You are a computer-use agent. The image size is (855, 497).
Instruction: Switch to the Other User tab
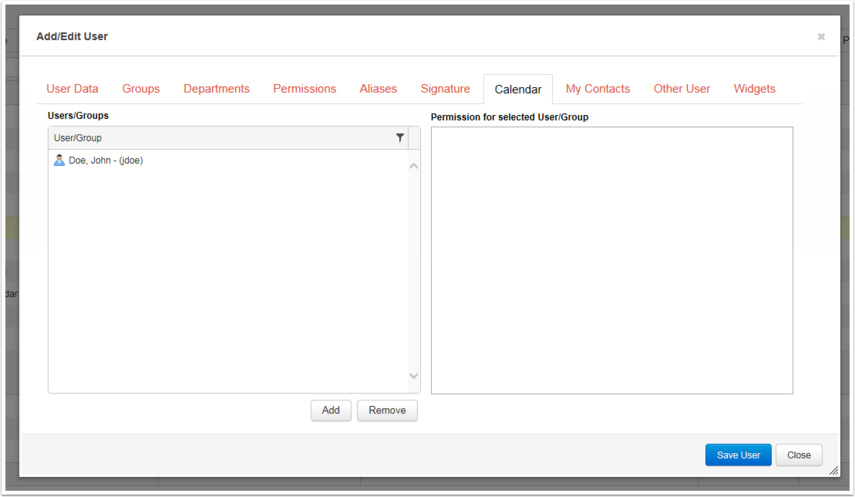pyautogui.click(x=682, y=89)
